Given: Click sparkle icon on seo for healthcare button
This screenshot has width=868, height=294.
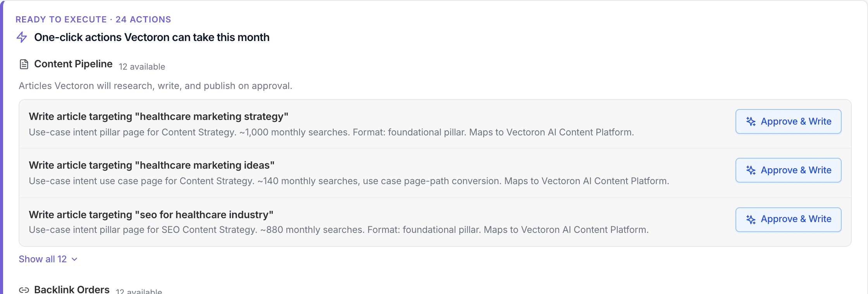Looking at the screenshot, I should (x=751, y=219).
